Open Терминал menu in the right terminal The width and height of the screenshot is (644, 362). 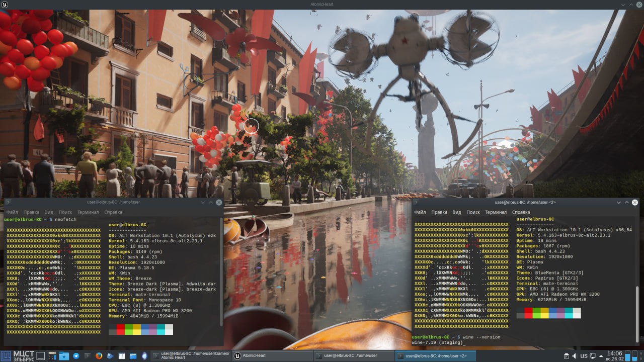pos(496,212)
